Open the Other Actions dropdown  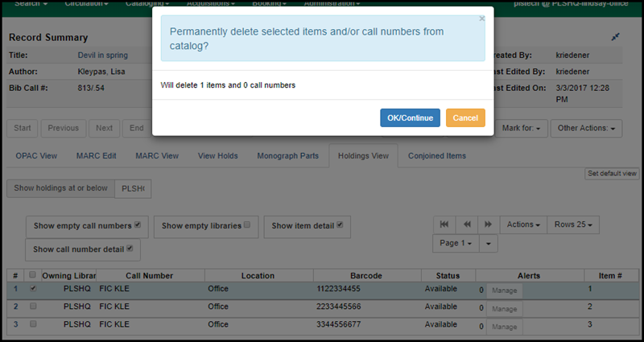(586, 128)
